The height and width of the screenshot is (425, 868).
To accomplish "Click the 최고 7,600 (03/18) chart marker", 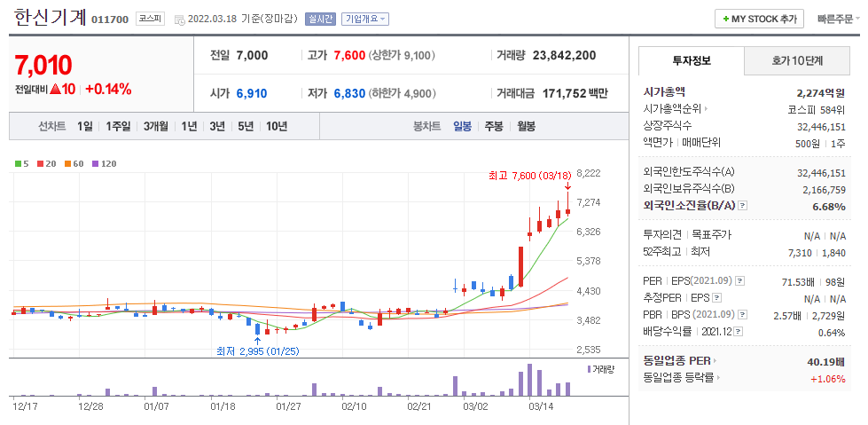I will click(529, 176).
